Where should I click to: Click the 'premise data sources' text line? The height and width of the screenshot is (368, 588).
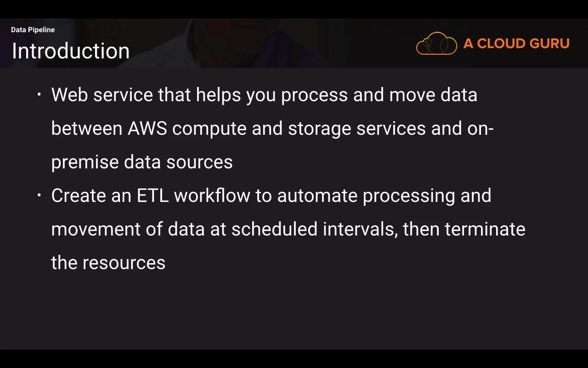tap(142, 162)
